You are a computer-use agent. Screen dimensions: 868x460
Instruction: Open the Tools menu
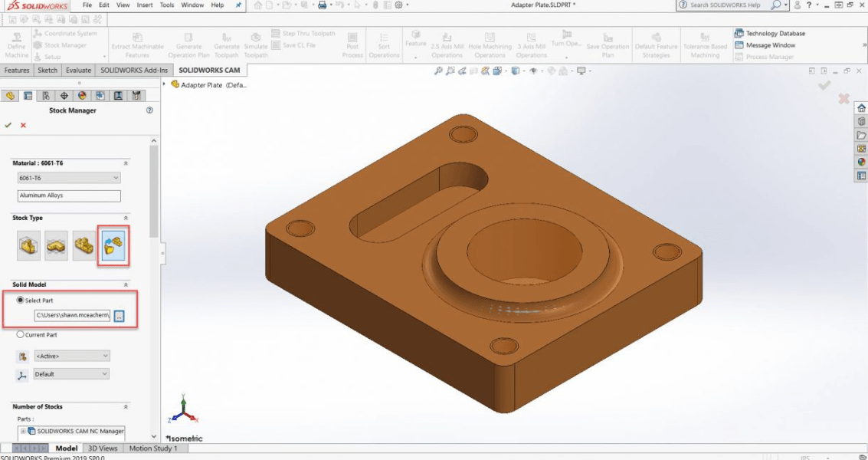167,5
